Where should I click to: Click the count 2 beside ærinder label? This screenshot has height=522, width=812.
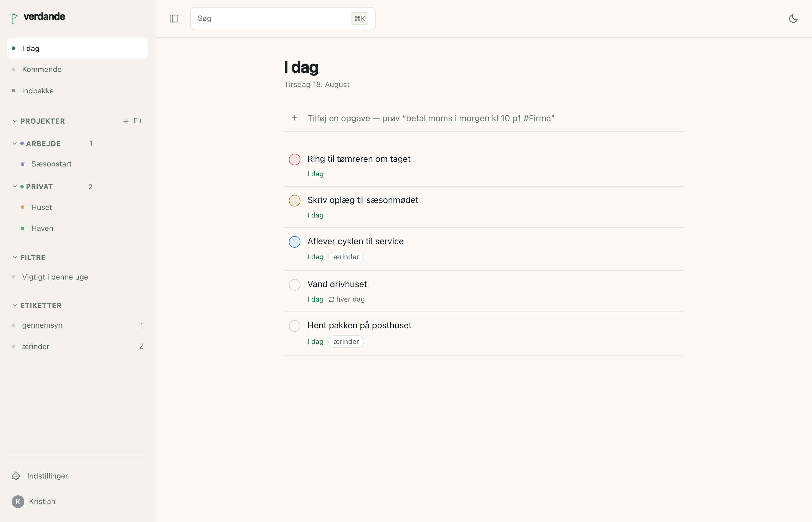pos(141,346)
